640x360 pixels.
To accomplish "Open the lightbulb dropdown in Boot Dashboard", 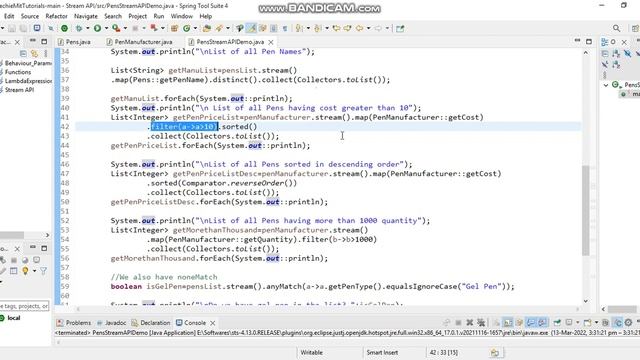I will click(34, 271).
